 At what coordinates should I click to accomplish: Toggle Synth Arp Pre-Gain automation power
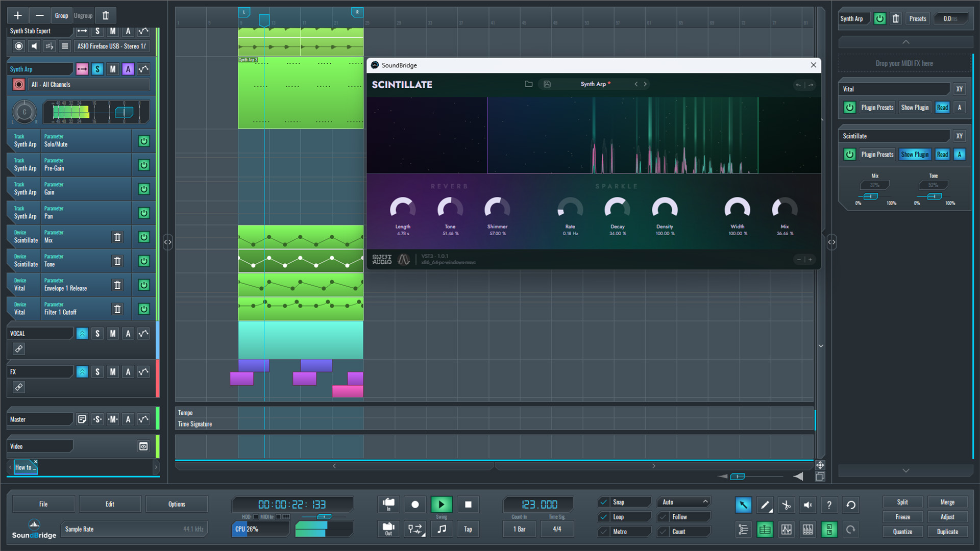click(x=144, y=165)
